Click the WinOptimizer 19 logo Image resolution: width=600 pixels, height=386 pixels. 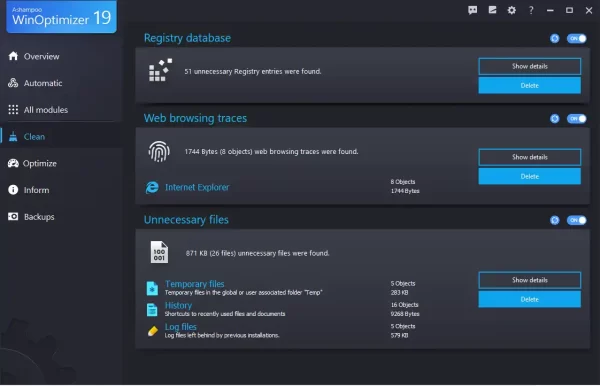[61, 17]
